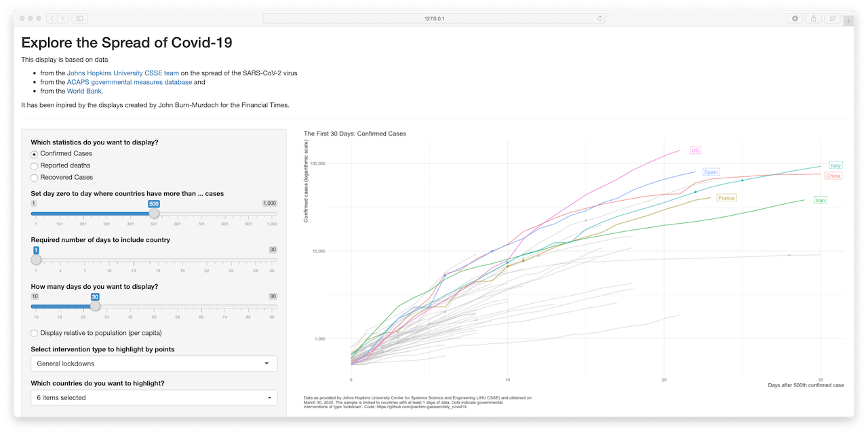
Task: Click the day zero slider handle at 500
Action: [154, 213]
